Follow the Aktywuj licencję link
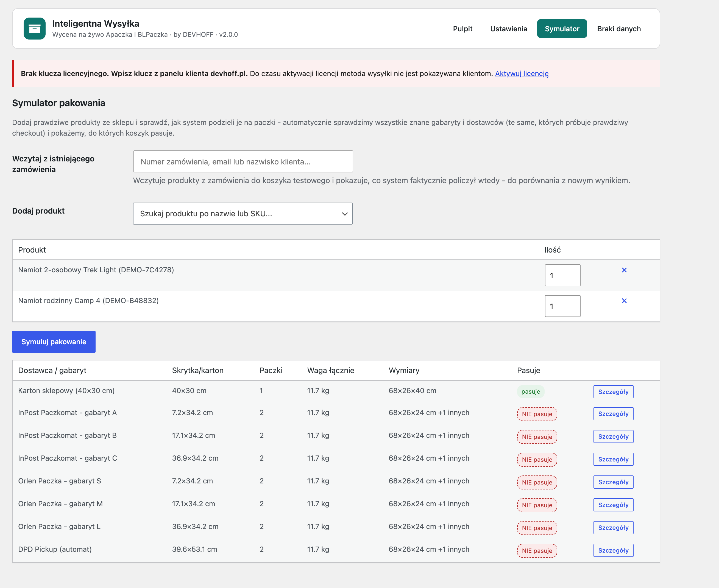The width and height of the screenshot is (719, 588). click(x=522, y=74)
